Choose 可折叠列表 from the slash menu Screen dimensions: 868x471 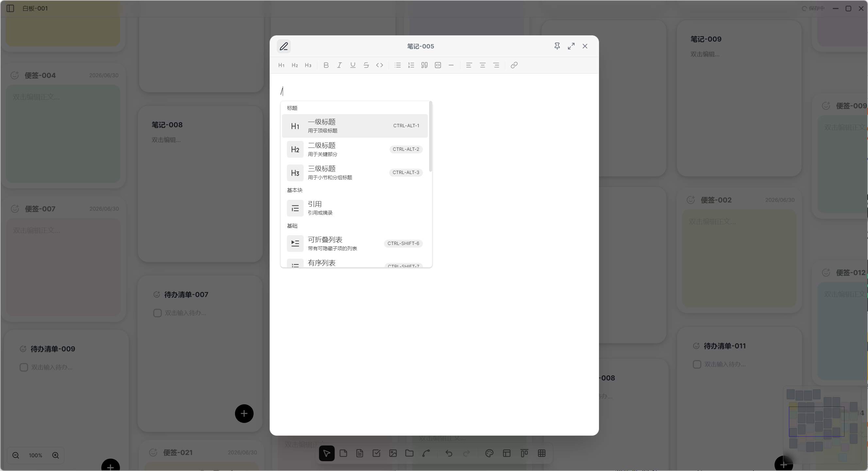point(355,243)
